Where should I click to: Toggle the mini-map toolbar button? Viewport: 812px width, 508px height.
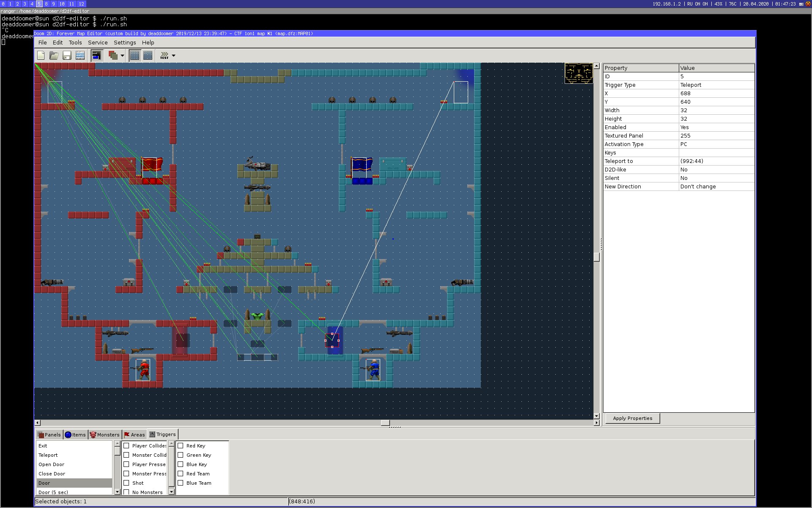coord(96,55)
